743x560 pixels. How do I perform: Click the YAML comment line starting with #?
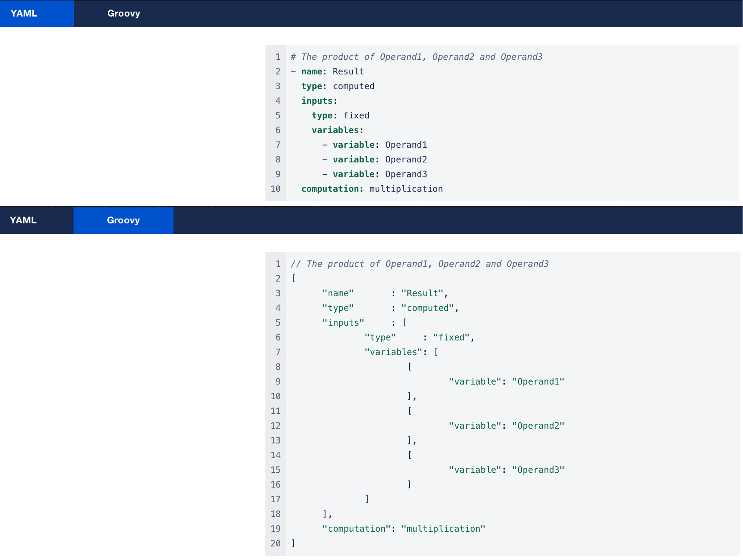pos(416,57)
